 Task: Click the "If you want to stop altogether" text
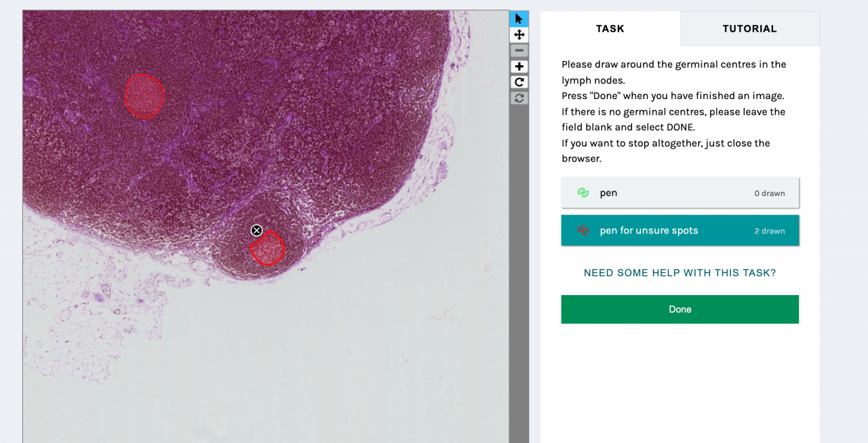point(666,151)
